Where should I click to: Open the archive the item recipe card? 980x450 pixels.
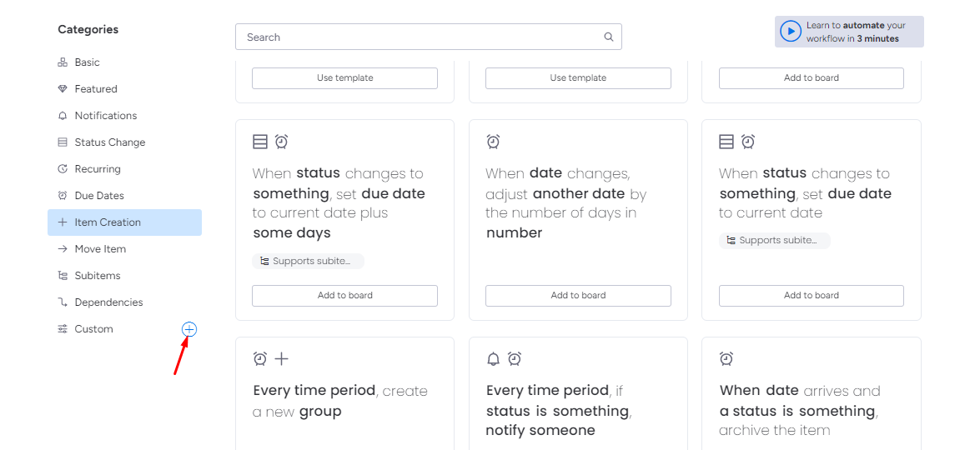coord(811,410)
